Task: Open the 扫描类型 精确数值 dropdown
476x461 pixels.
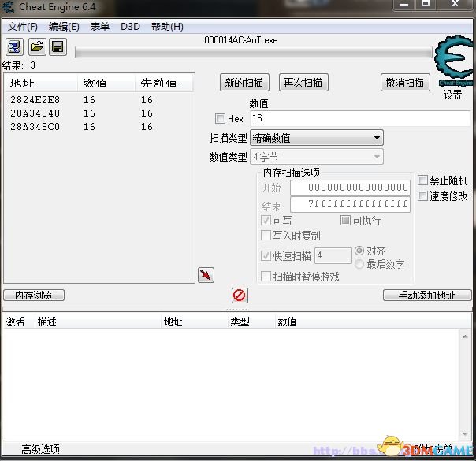Action: [317, 138]
